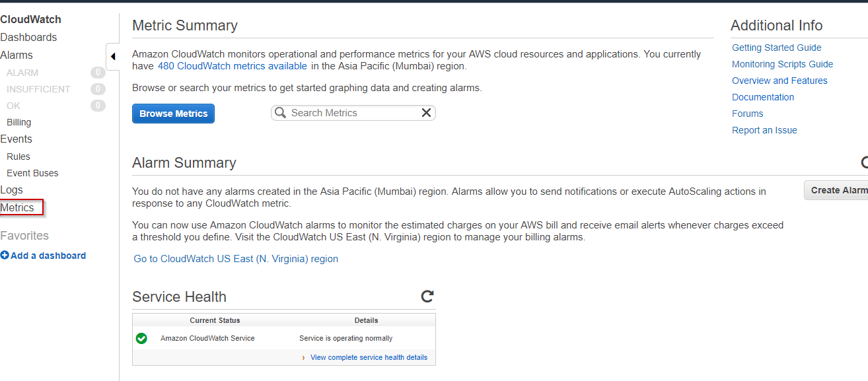868x381 pixels.
Task: Select Logs in the navigation pane
Action: [12, 190]
